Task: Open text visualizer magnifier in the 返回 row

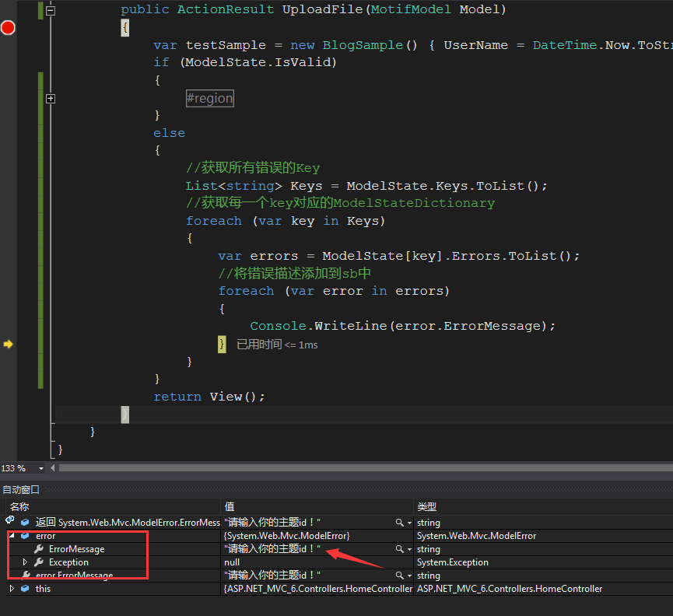Action: pos(400,523)
